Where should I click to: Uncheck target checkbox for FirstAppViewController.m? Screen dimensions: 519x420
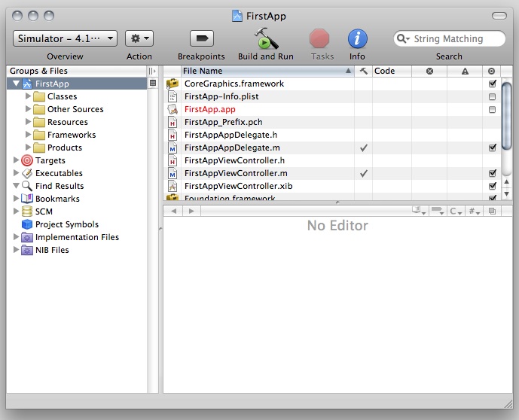(x=493, y=173)
